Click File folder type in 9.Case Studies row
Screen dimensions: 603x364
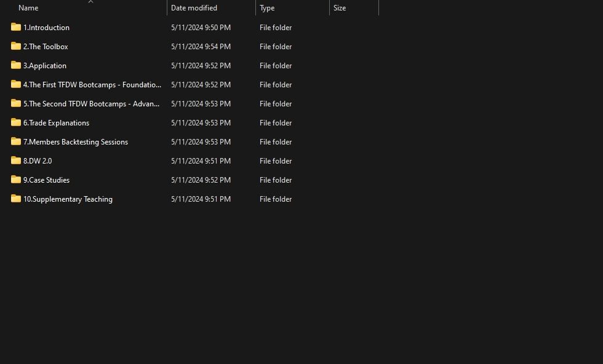276,180
